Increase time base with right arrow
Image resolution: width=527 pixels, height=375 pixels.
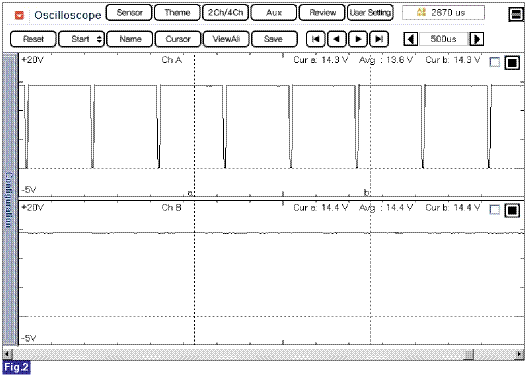click(x=477, y=39)
